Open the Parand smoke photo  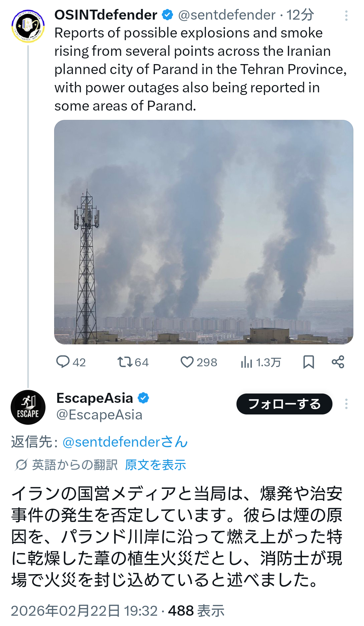204,232
